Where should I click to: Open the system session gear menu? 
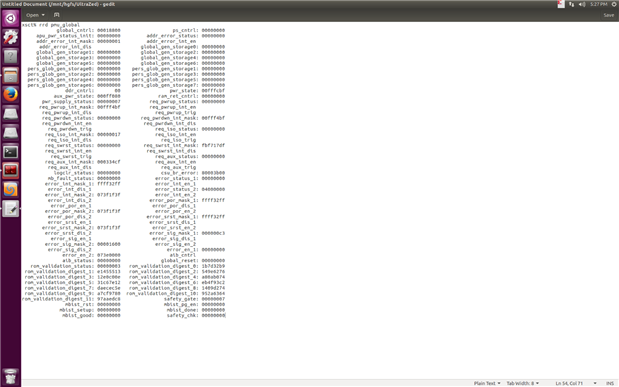pyautogui.click(x=614, y=4)
